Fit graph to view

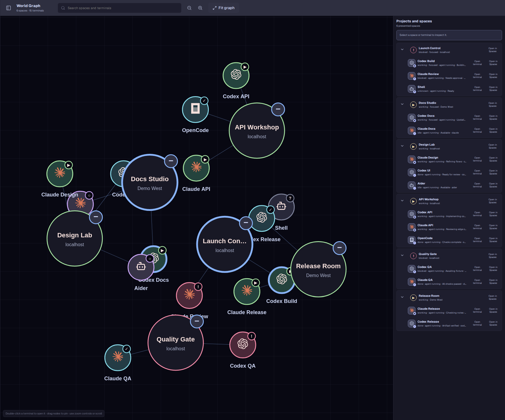pyautogui.click(x=223, y=8)
